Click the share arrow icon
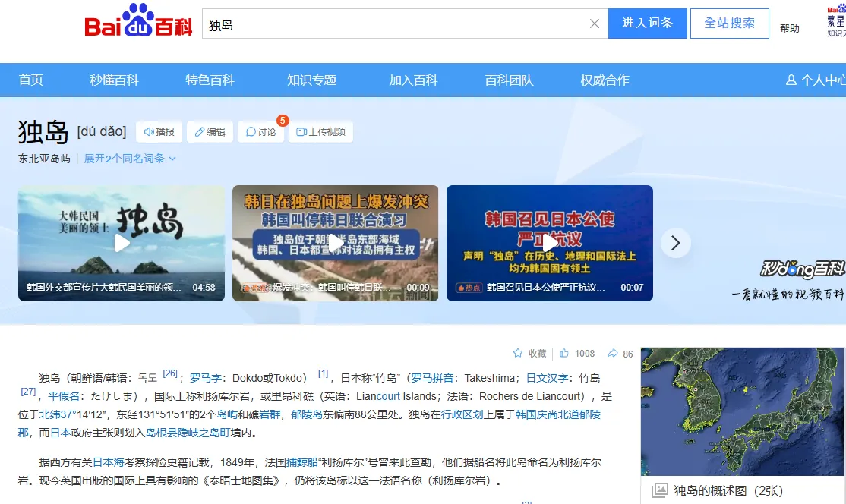 [613, 354]
